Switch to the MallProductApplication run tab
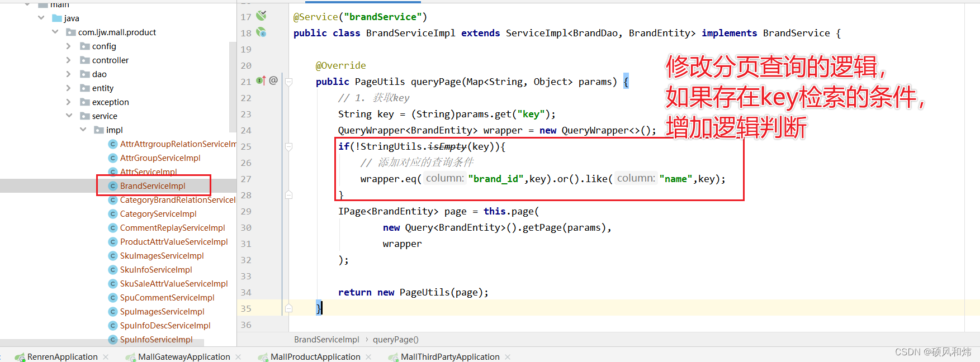Viewport: 980px width, 362px height. (x=315, y=357)
